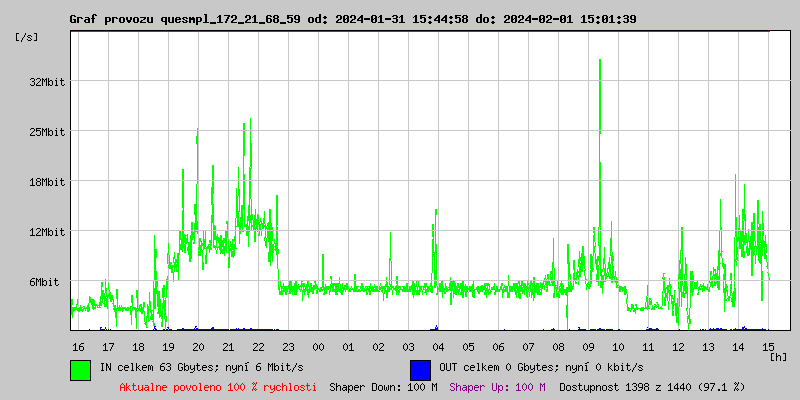Click the 12Mbit y-axis label
Viewport: 800px width, 400px height.
(47, 232)
